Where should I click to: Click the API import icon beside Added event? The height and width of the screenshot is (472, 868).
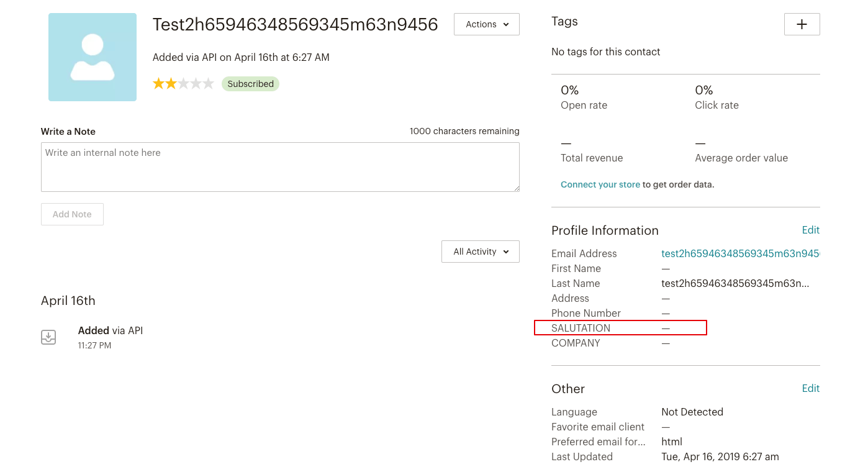click(x=48, y=337)
